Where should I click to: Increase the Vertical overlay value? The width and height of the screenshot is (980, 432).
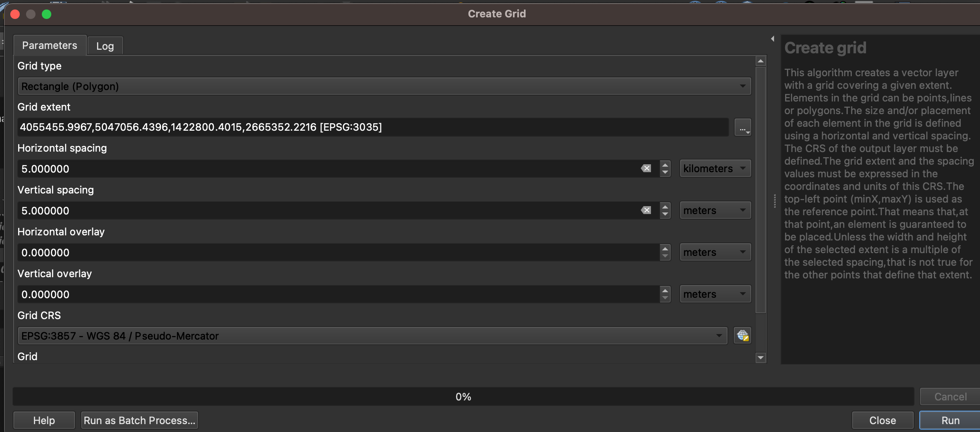[x=665, y=291]
